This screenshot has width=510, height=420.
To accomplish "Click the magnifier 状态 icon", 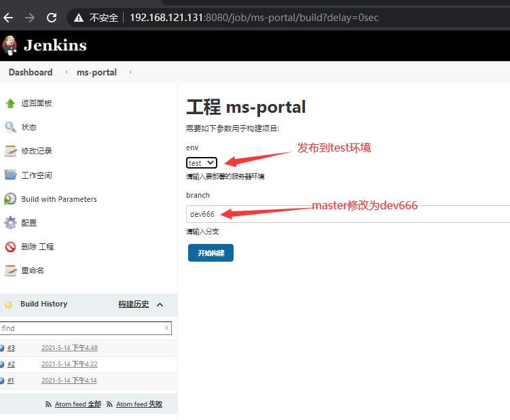I will pos(10,127).
